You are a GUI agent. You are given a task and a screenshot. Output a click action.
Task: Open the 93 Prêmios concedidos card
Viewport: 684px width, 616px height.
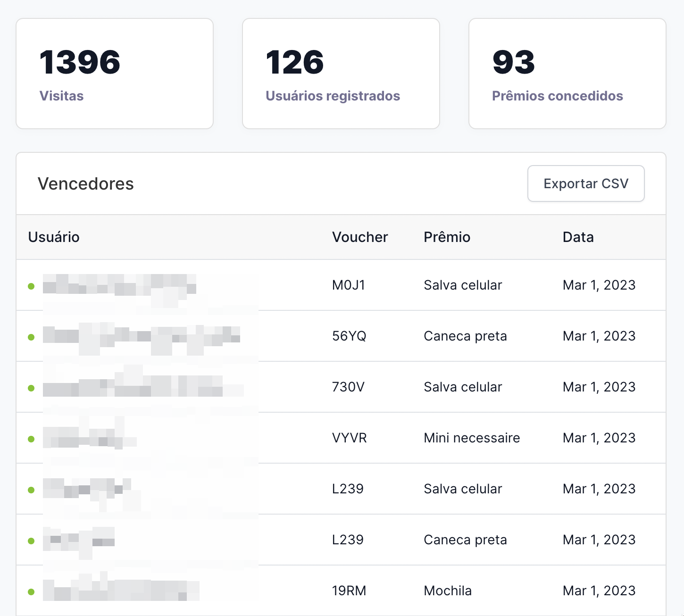coord(567,74)
